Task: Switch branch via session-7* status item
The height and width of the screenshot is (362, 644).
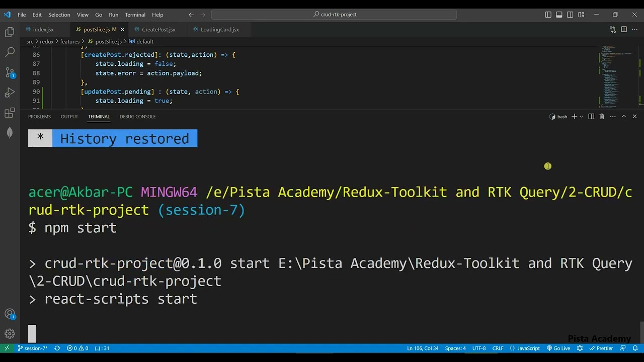Action: 32,348
